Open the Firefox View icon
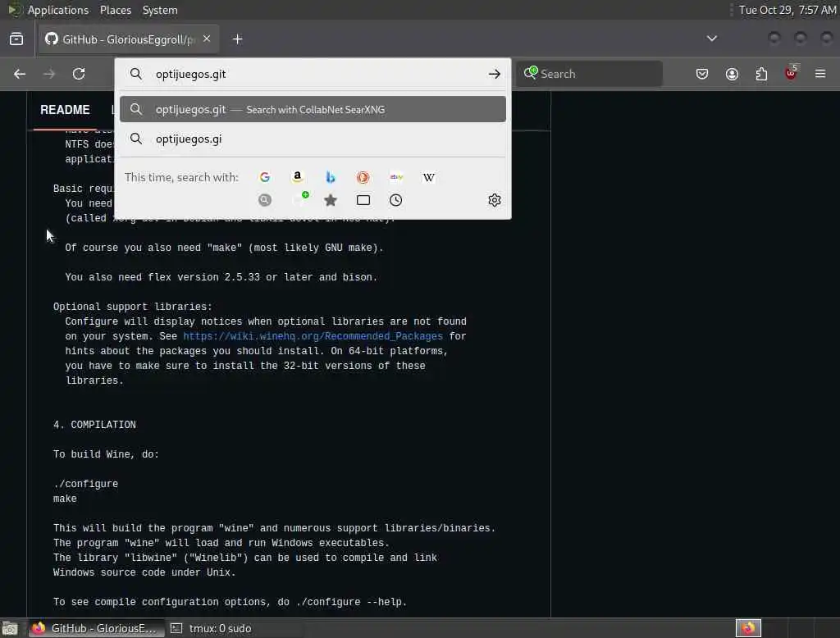The width and height of the screenshot is (840, 638). 16,39
